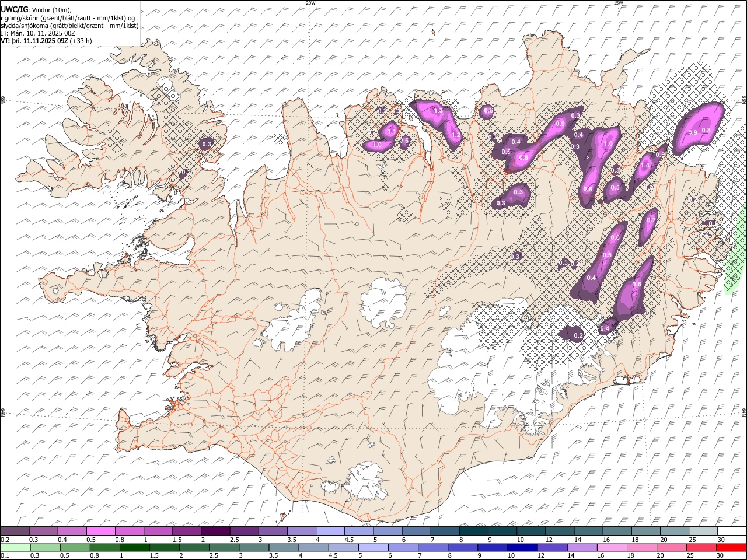Select the '(+33 h)' forecast offset text
The image size is (747, 560).
point(81,41)
